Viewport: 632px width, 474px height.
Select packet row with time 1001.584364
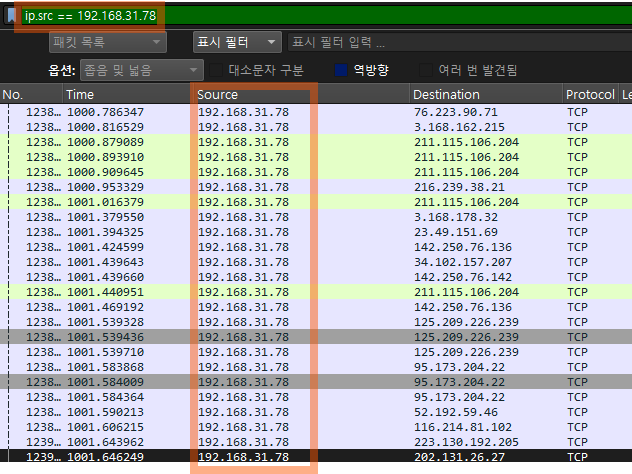pyautogui.click(x=316, y=397)
